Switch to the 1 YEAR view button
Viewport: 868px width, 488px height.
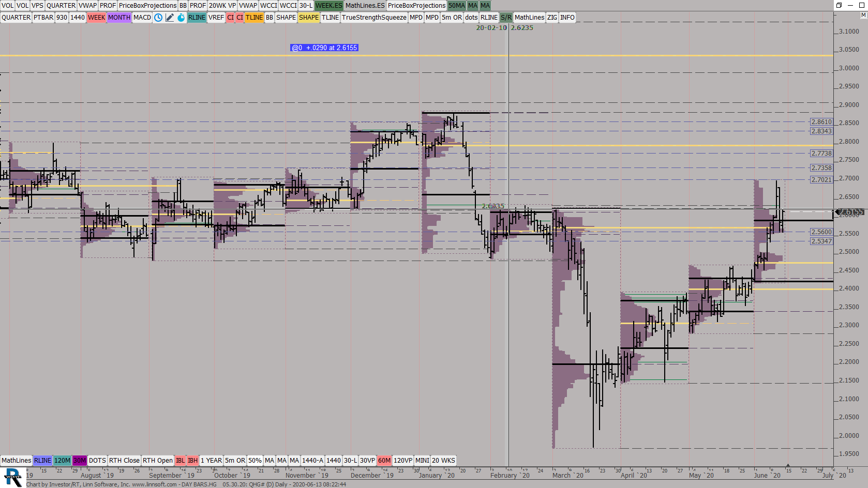click(212, 461)
